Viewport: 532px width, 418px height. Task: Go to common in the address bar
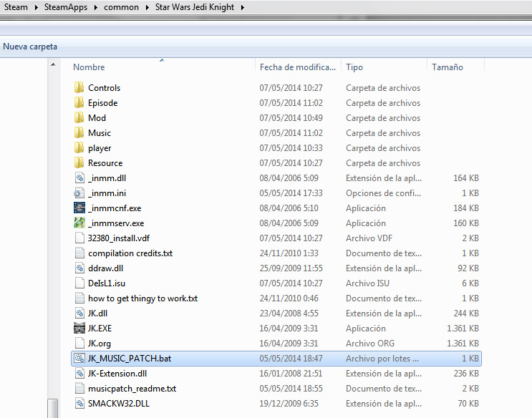(x=121, y=7)
